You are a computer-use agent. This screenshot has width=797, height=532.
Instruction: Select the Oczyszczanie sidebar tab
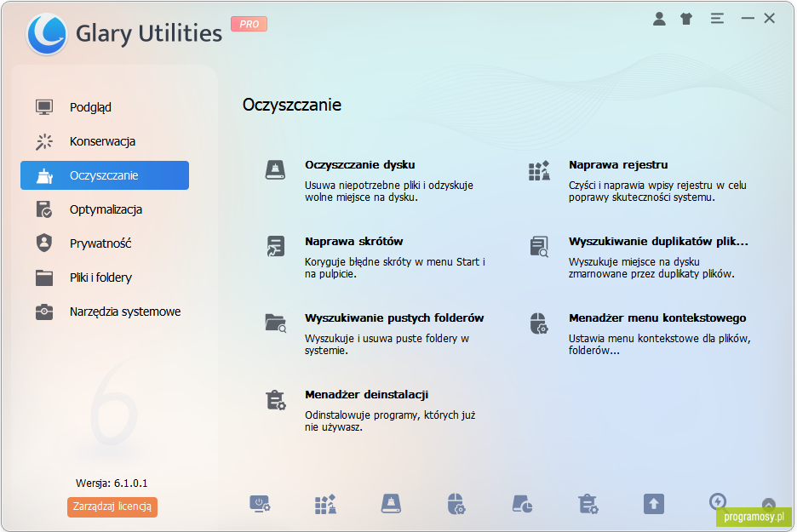point(105,175)
